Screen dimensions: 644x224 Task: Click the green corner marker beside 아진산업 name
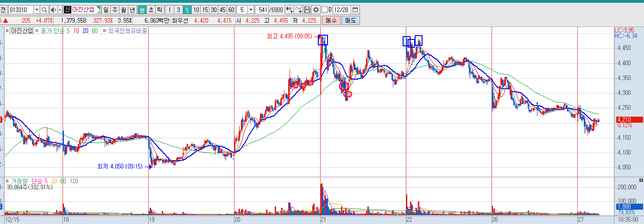click(98, 8)
